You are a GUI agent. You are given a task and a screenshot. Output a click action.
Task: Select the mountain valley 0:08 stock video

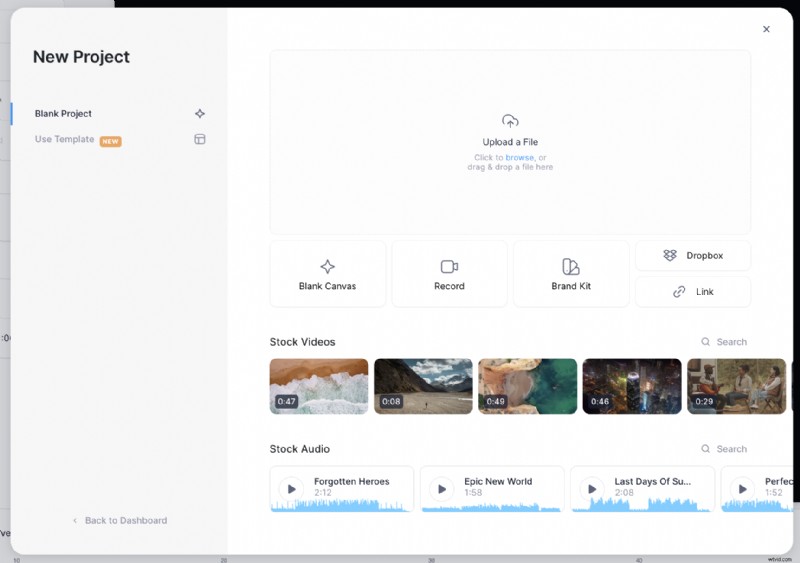(423, 386)
